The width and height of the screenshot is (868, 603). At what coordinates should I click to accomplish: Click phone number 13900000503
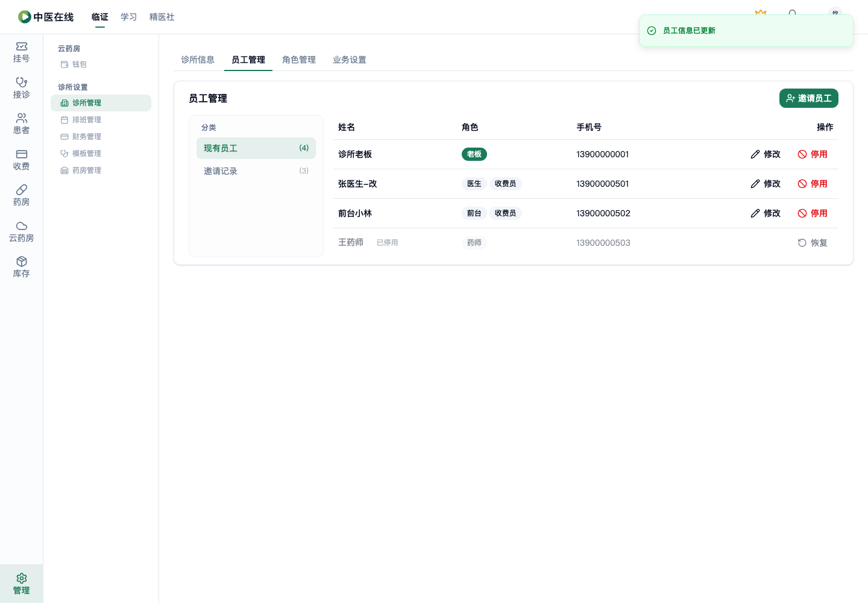[x=603, y=243]
